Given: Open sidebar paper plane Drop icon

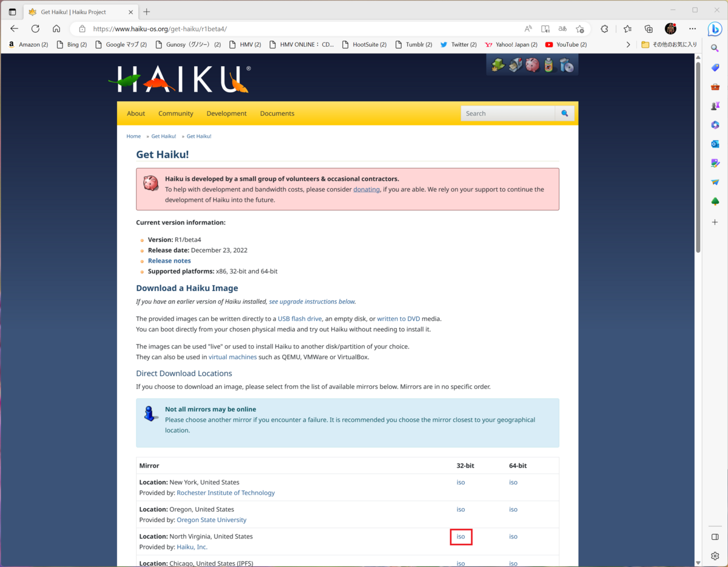Looking at the screenshot, I should click(x=715, y=182).
